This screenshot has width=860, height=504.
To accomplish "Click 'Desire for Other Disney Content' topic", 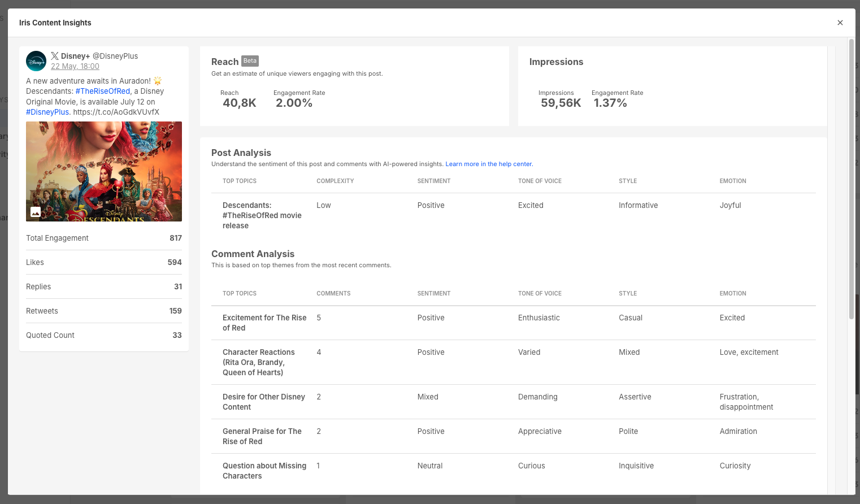I will pos(264,402).
